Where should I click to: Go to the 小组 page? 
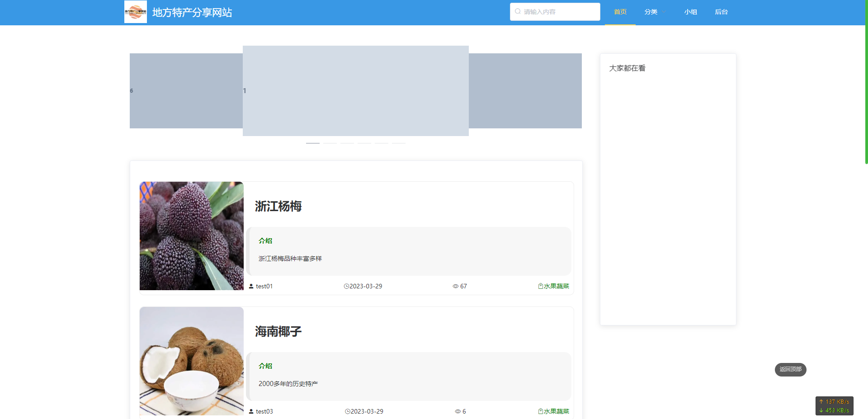[x=691, y=12]
